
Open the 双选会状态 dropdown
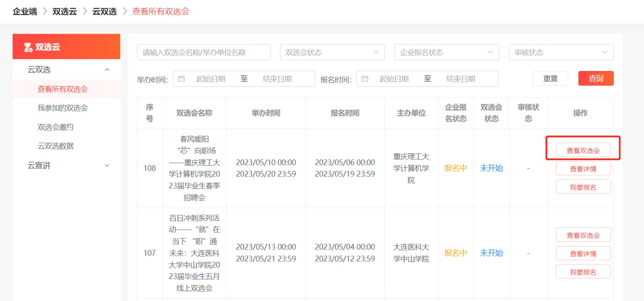pyautogui.click(x=332, y=52)
